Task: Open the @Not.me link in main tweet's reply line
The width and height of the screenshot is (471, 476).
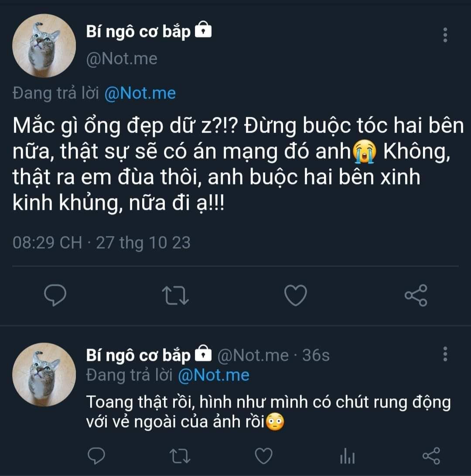Action: coord(140,93)
